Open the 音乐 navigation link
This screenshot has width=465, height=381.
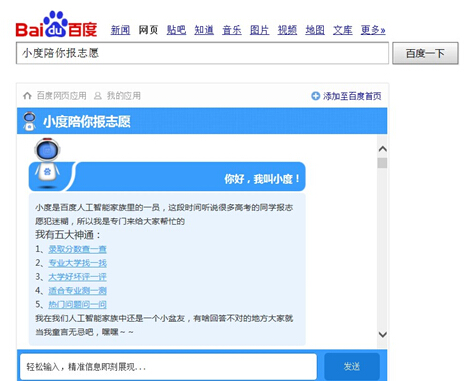(x=232, y=30)
